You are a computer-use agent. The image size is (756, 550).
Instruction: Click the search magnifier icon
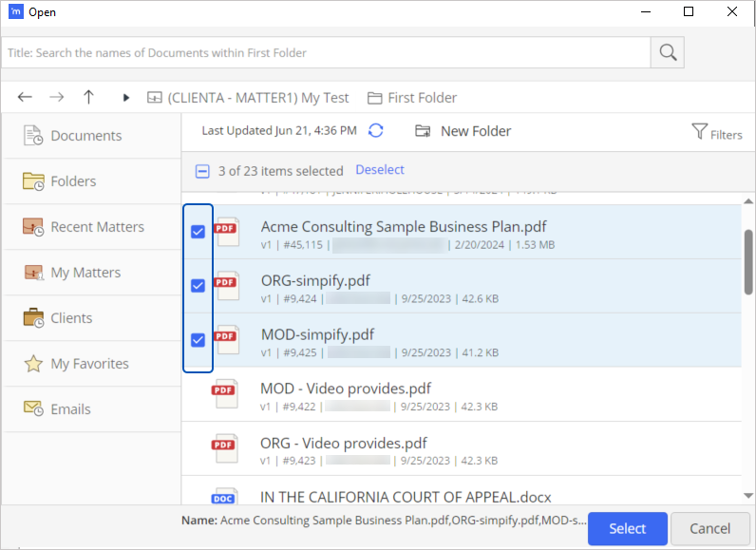(x=668, y=52)
